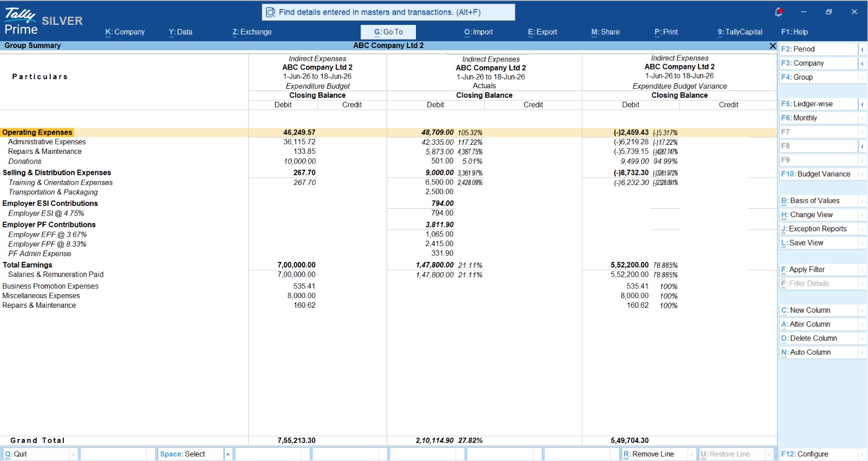Minimize the Tally window
868x461 pixels.
click(x=803, y=12)
